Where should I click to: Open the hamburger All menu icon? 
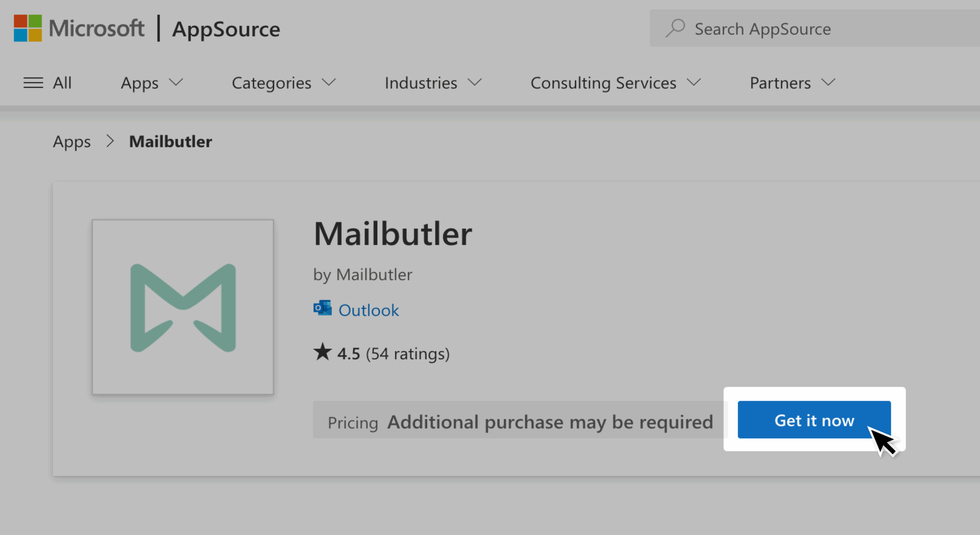(33, 83)
